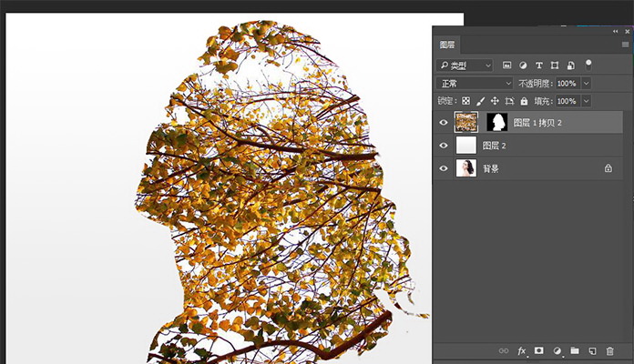Toggle visibility of 图层 2 layer
The width and height of the screenshot is (634, 364).
tap(444, 146)
